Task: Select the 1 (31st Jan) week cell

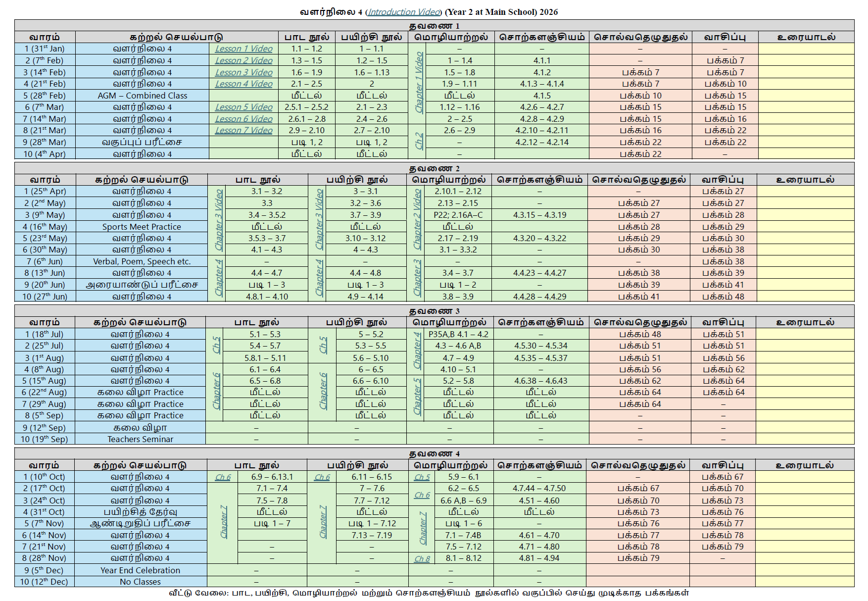Action: click(x=45, y=49)
